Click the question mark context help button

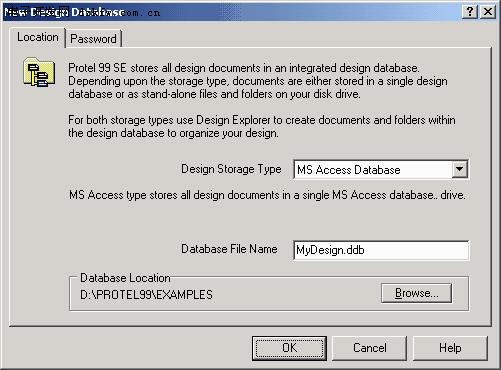pyautogui.click(x=470, y=12)
